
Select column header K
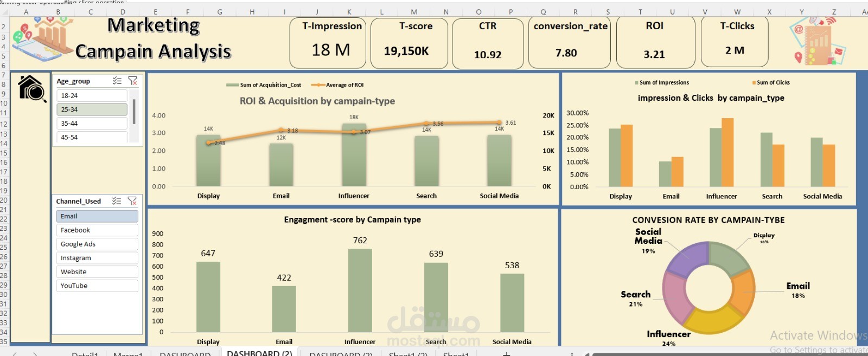tap(349, 11)
